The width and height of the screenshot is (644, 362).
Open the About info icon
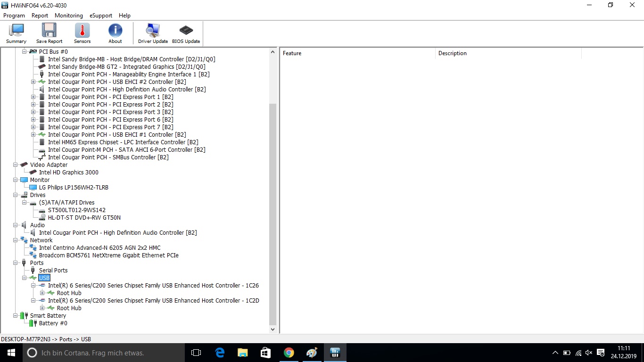click(x=115, y=30)
